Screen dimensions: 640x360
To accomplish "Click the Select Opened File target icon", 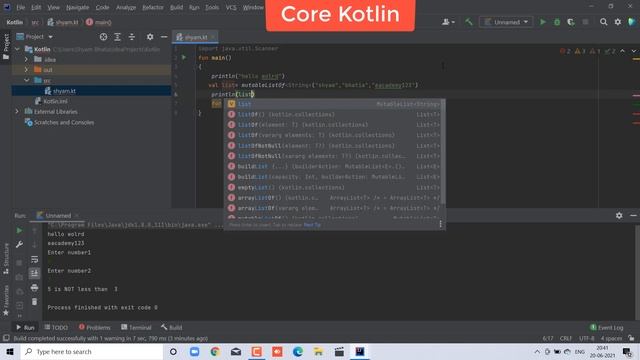I will [103, 37].
